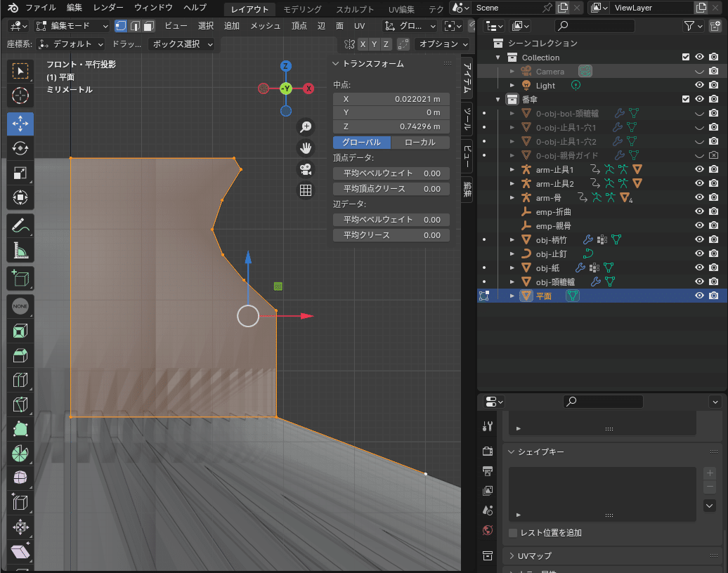Toggle camera view in viewport
Viewport: 728px width, 573px height.
(x=306, y=169)
